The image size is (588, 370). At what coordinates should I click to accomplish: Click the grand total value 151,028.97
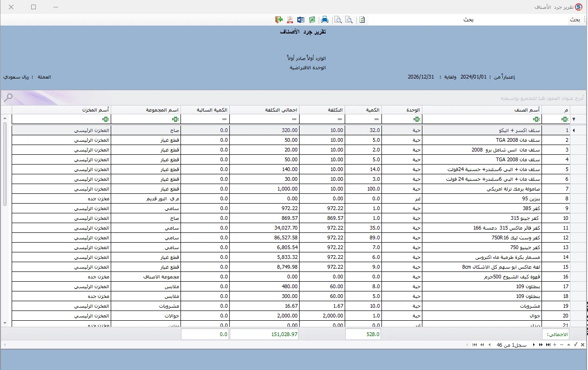[x=264, y=334]
